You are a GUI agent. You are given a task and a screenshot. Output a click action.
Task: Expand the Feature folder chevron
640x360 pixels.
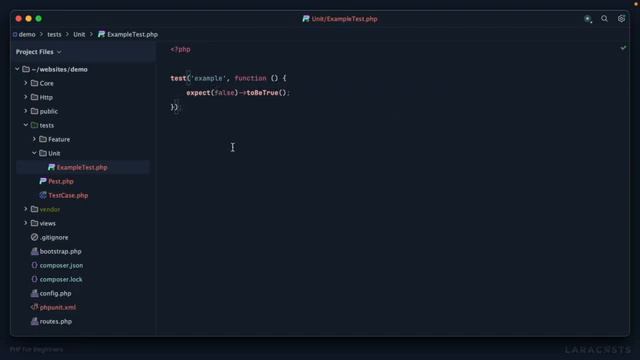coord(34,139)
